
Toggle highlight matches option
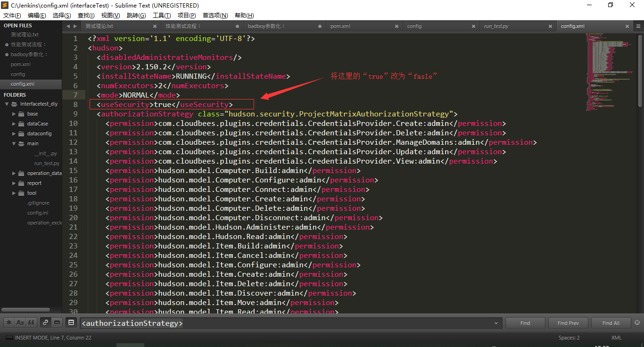coord(71,323)
